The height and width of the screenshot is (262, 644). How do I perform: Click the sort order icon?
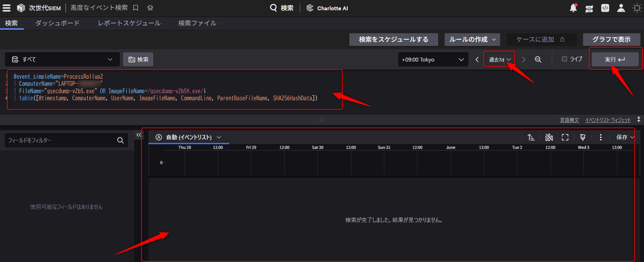(x=531, y=137)
